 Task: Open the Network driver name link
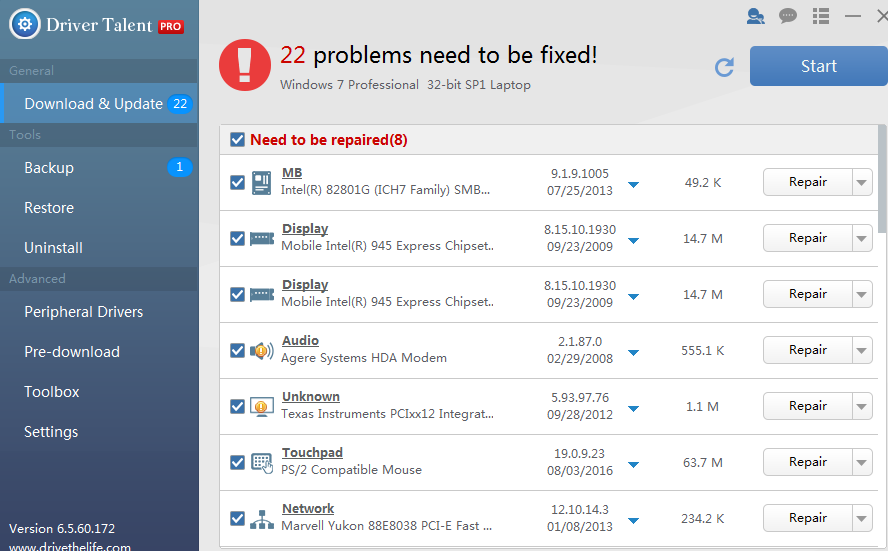coord(308,509)
